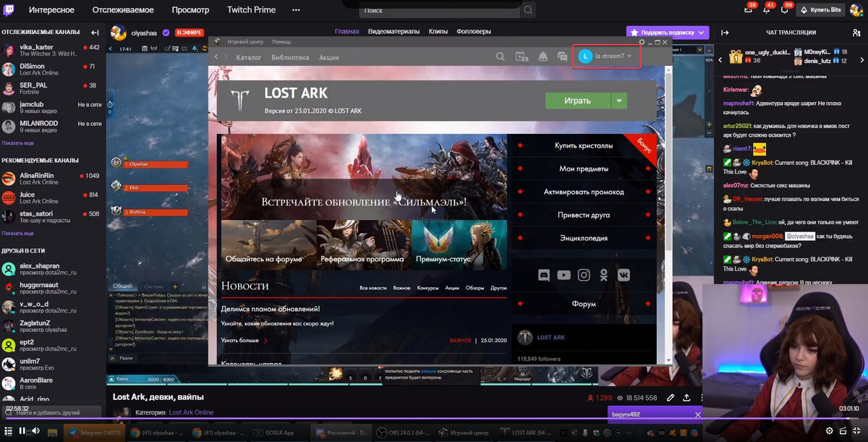
Task: Open the Odnoklassniki social icon
Action: point(603,275)
